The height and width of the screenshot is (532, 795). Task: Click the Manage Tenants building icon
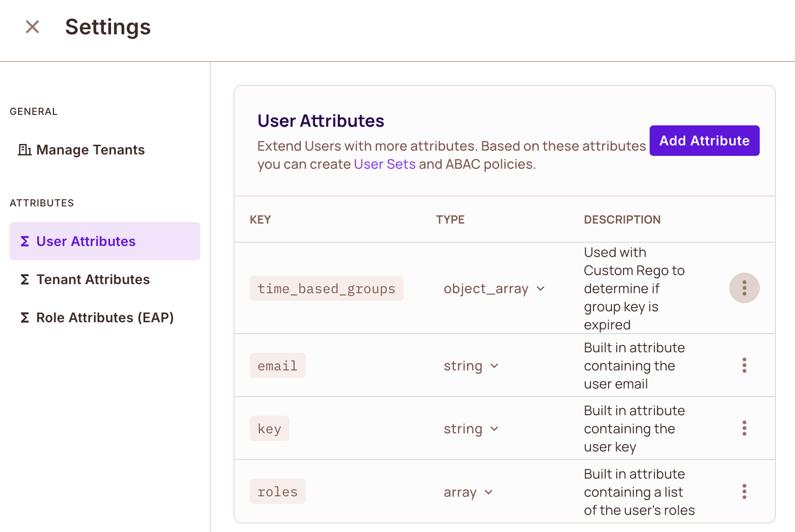[x=24, y=150]
